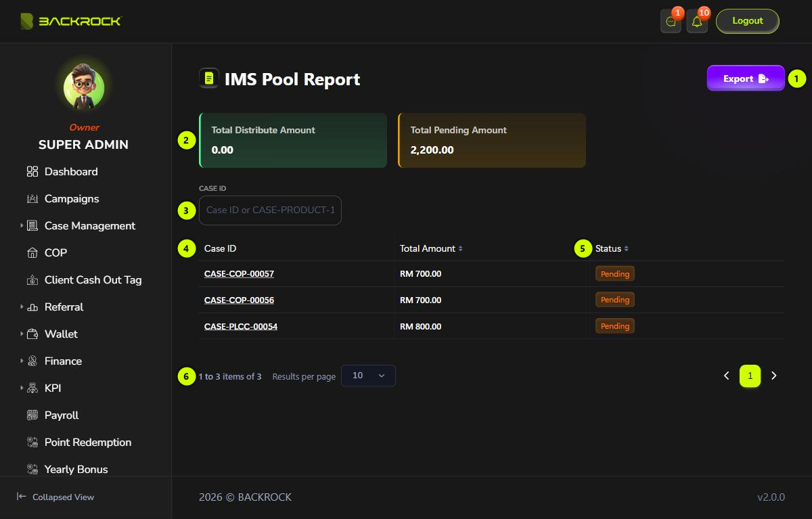Open case CASE-COP-00057 link
The height and width of the screenshot is (519, 812).
point(239,274)
